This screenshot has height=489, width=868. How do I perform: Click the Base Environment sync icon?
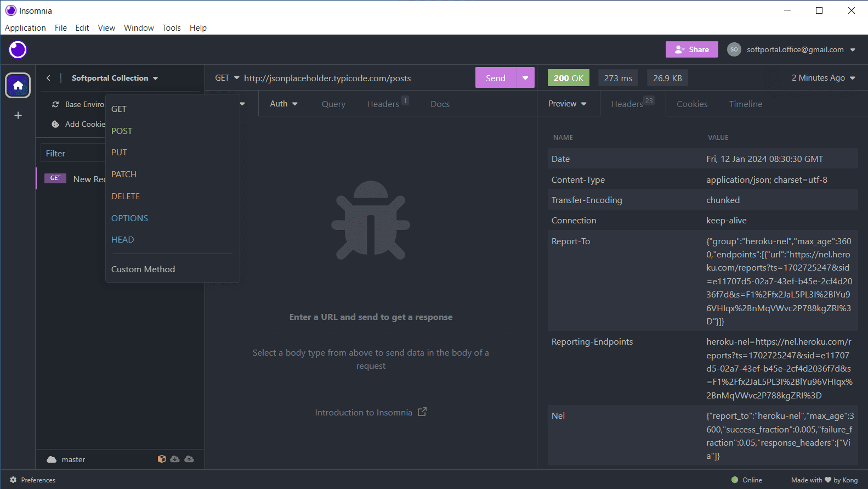pos(55,104)
